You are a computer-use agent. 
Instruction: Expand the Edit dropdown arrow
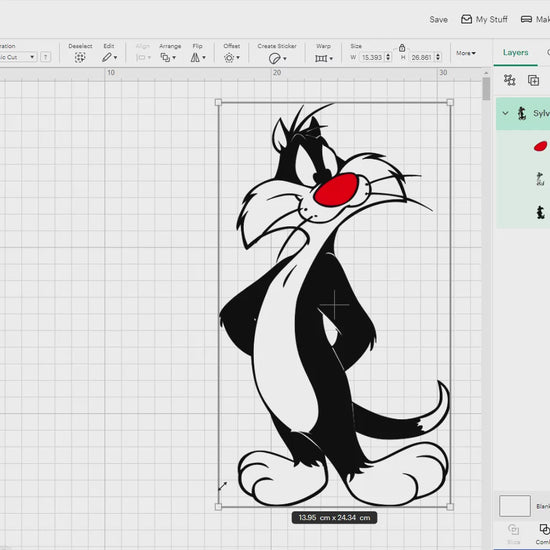pyautogui.click(x=115, y=58)
